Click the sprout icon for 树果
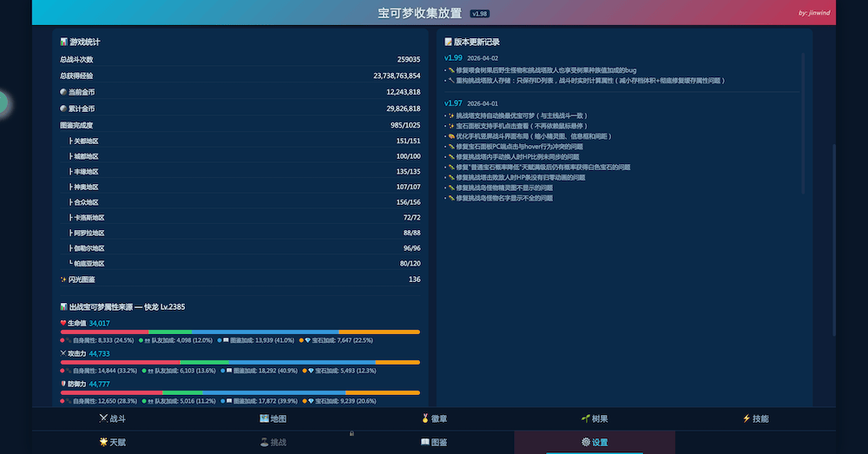868x454 pixels. tap(586, 418)
